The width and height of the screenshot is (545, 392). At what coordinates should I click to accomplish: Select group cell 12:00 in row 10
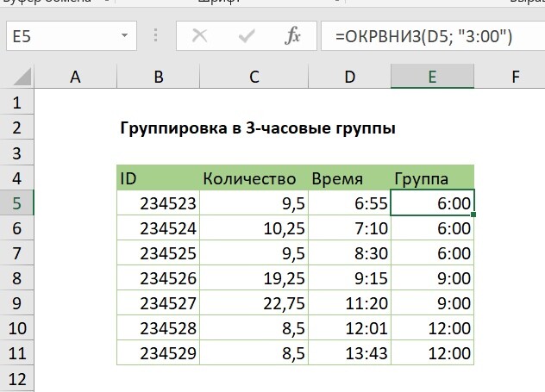(432, 327)
